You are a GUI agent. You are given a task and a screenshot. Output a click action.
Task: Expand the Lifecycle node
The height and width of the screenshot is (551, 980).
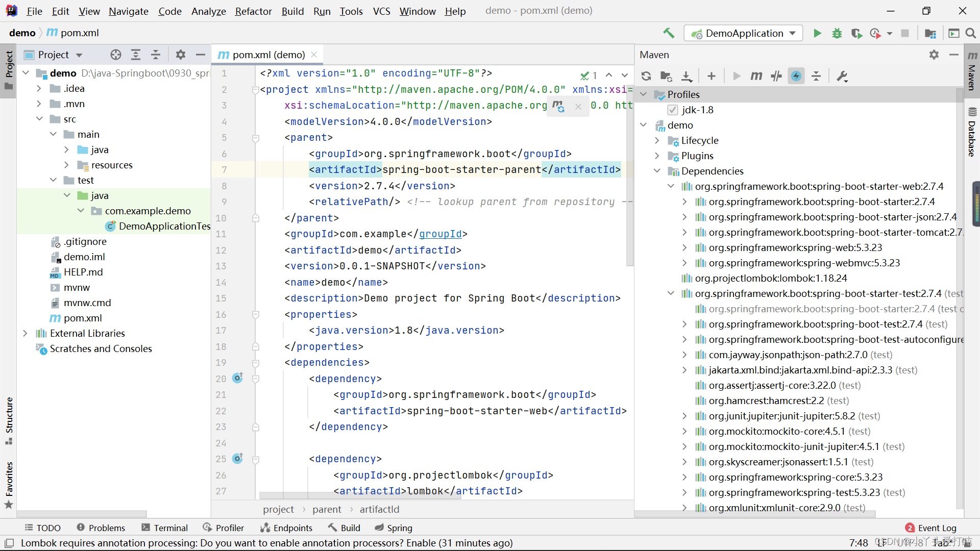657,140
